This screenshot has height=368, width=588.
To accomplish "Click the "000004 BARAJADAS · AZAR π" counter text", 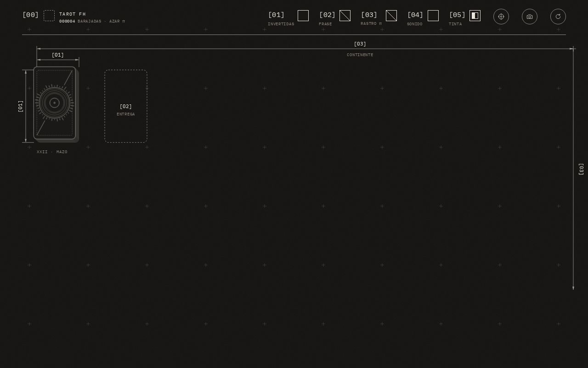I will (x=92, y=22).
